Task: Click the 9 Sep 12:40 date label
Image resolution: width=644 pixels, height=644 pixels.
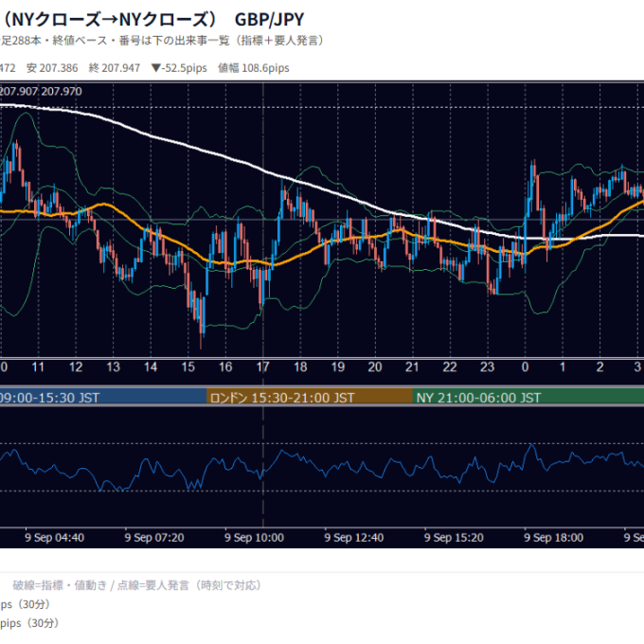Action: [x=354, y=538]
